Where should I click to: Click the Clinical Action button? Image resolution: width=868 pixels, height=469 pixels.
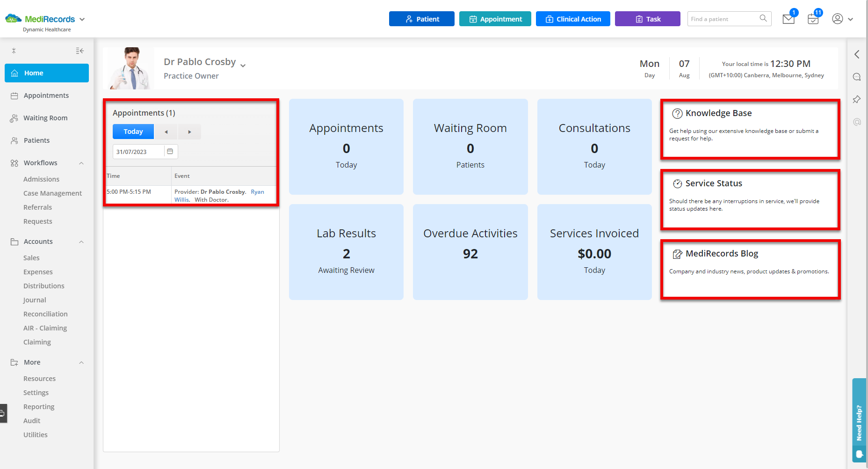point(573,19)
